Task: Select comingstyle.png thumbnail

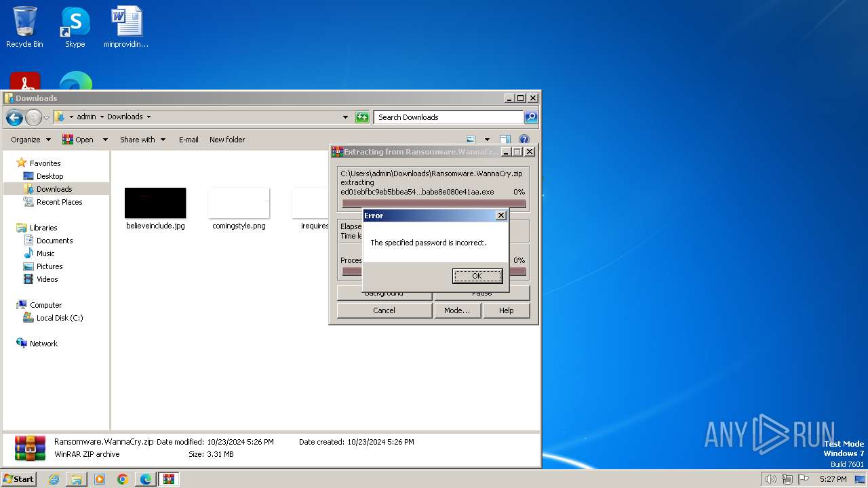Action: (x=239, y=203)
